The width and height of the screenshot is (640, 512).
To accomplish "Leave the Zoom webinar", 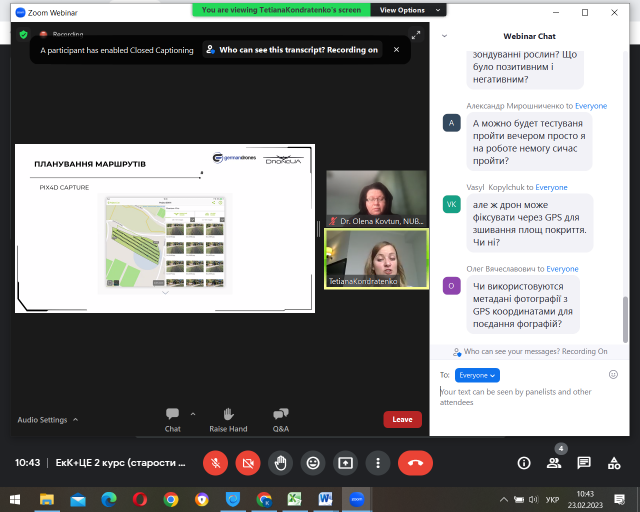I will pyautogui.click(x=402, y=419).
